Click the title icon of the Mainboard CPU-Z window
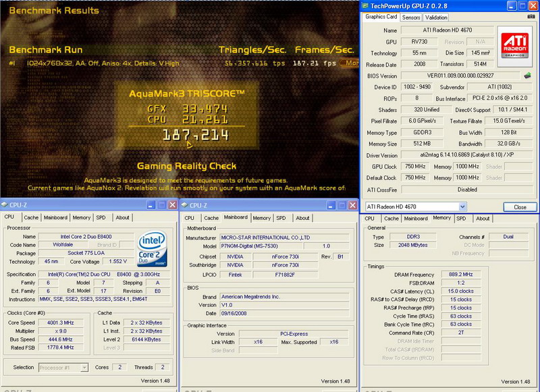Screen dimensions: 540x392 tap(184, 205)
